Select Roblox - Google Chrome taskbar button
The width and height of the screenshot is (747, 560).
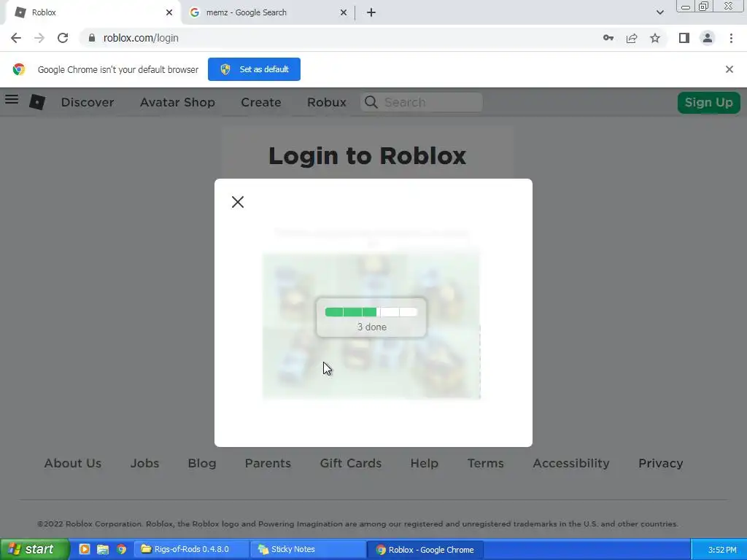point(425,550)
